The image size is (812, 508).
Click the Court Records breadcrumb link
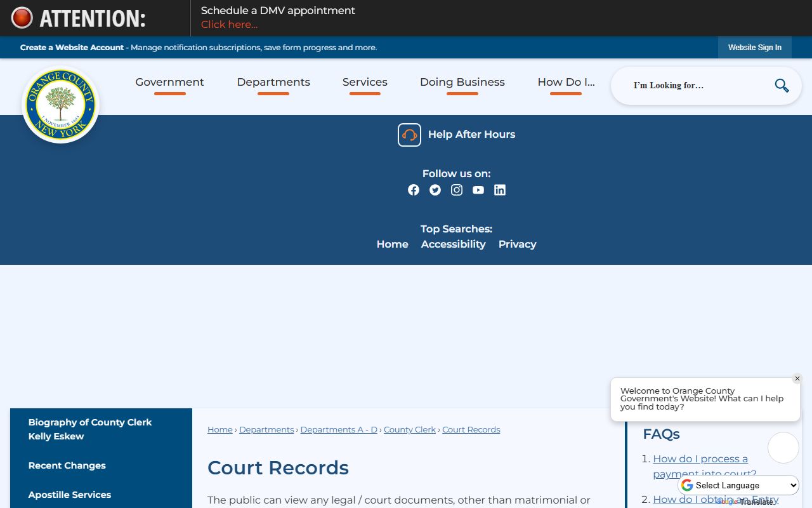click(x=471, y=430)
